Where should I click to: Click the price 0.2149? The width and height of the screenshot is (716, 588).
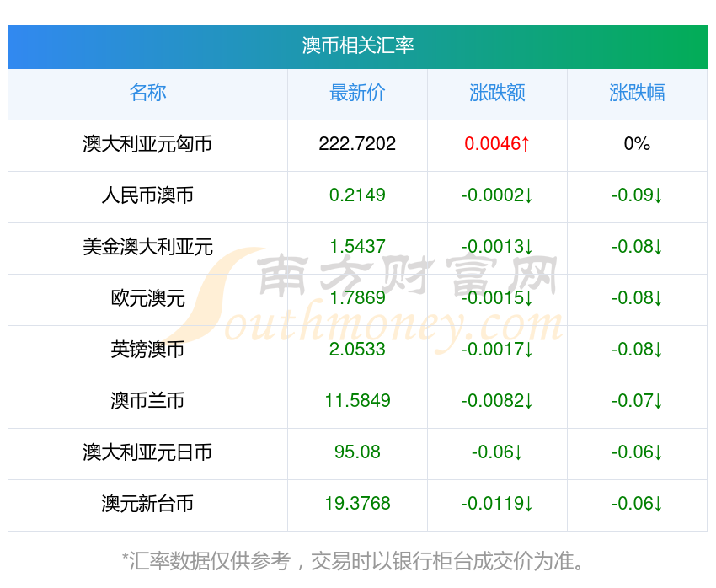pyautogui.click(x=357, y=195)
